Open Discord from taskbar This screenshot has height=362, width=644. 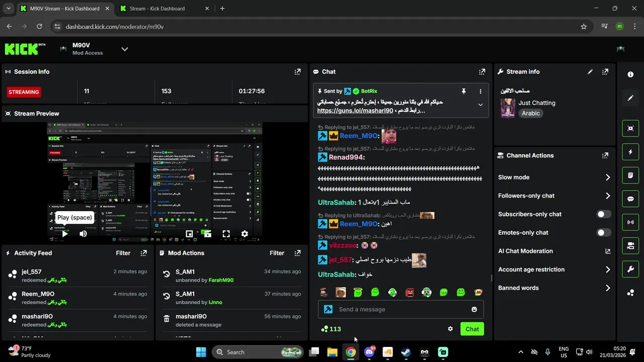click(x=369, y=352)
